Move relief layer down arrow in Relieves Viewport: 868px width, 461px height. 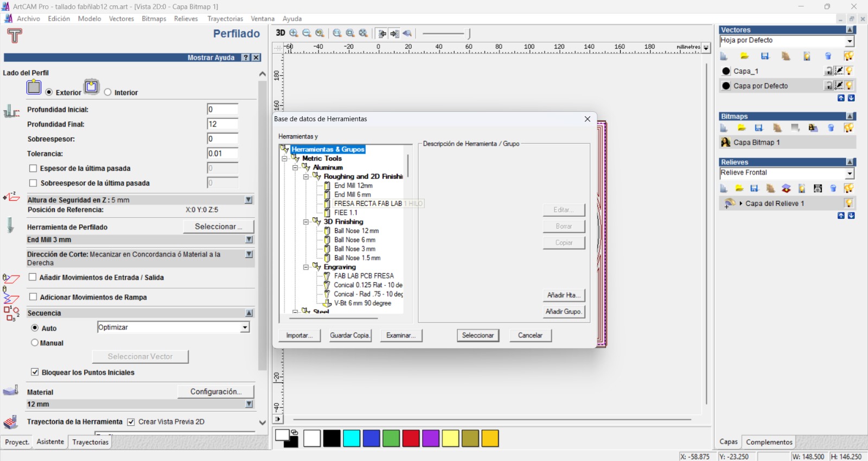click(x=851, y=216)
